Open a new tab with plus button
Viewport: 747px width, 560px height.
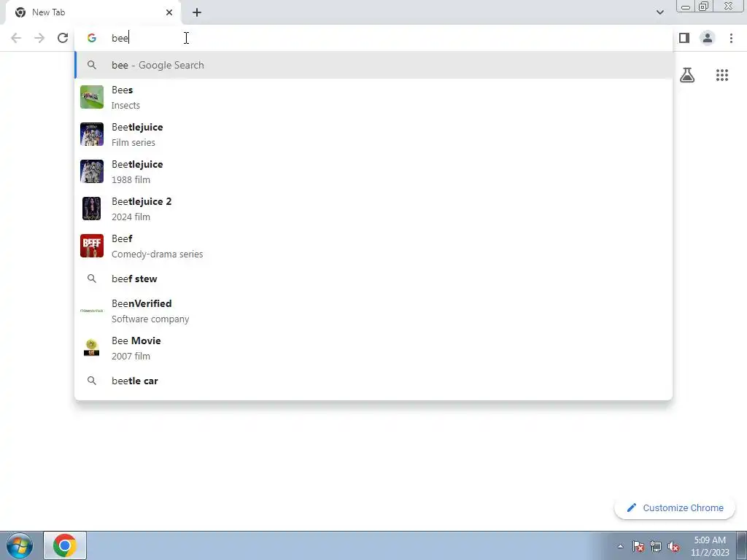(197, 12)
